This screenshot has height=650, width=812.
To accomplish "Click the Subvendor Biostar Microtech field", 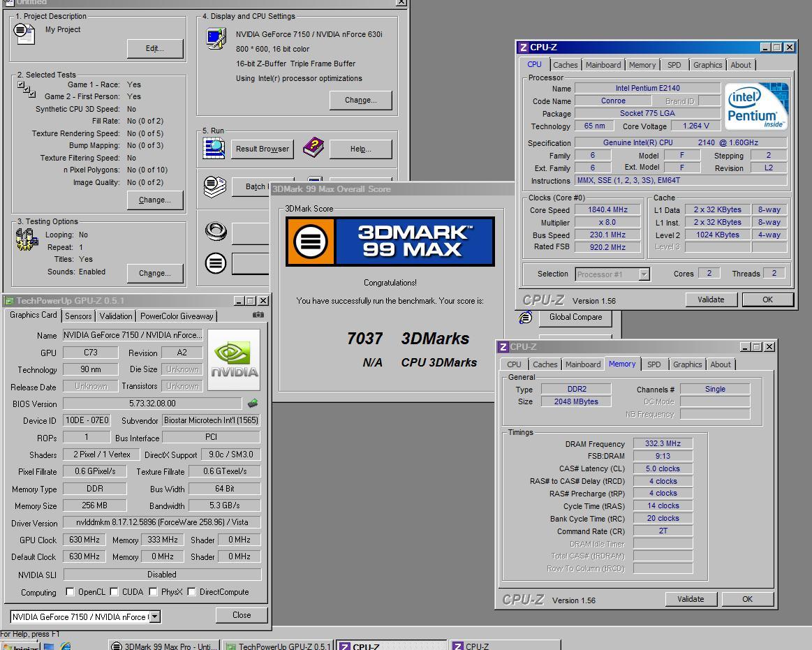I will click(212, 420).
